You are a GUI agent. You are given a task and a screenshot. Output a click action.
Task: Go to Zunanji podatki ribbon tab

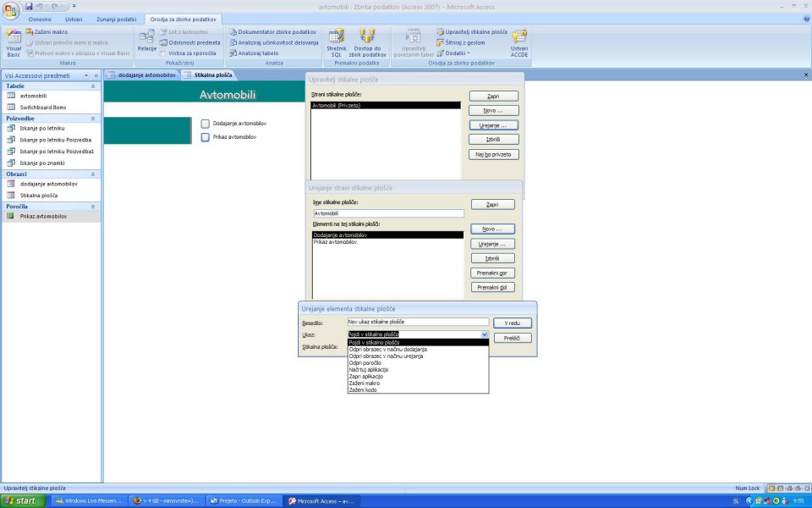pos(117,19)
